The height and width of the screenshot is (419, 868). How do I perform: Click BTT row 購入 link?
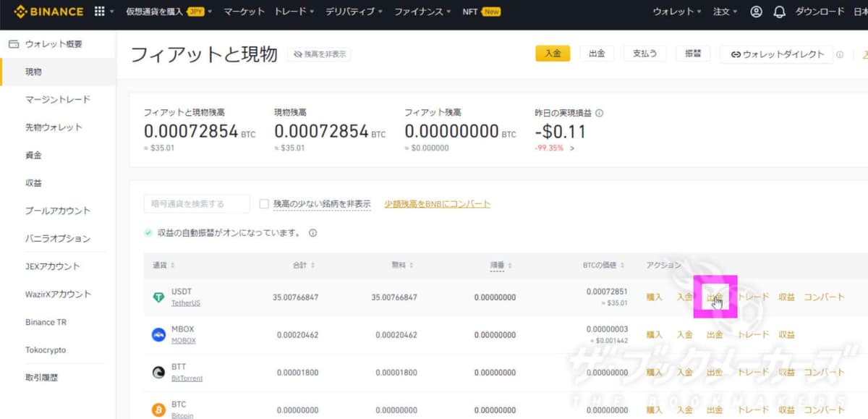[654, 372]
